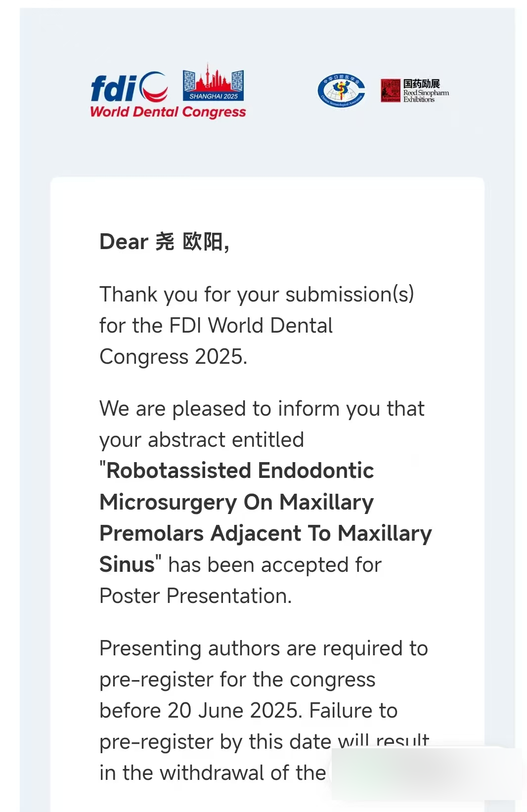Click the text Congress 2025.

pos(173,357)
